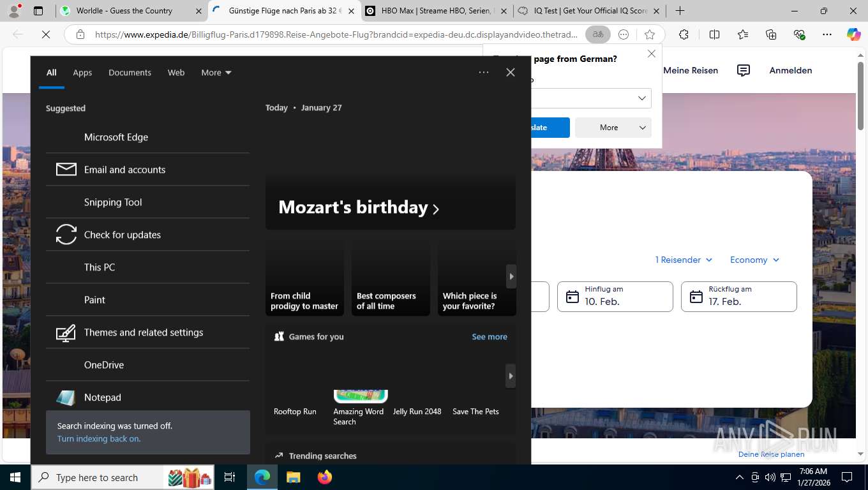Open Email and accounts suggestion
868x490 pixels.
pos(147,170)
